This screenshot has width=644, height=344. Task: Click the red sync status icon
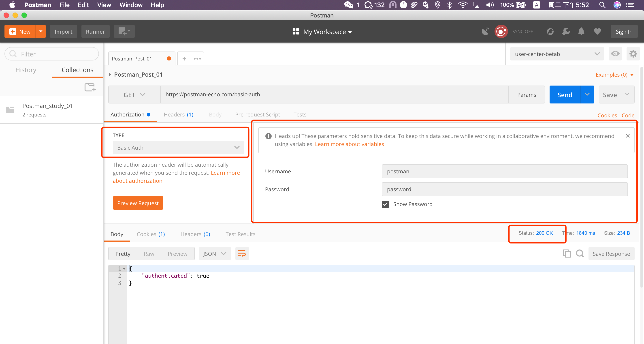(501, 32)
